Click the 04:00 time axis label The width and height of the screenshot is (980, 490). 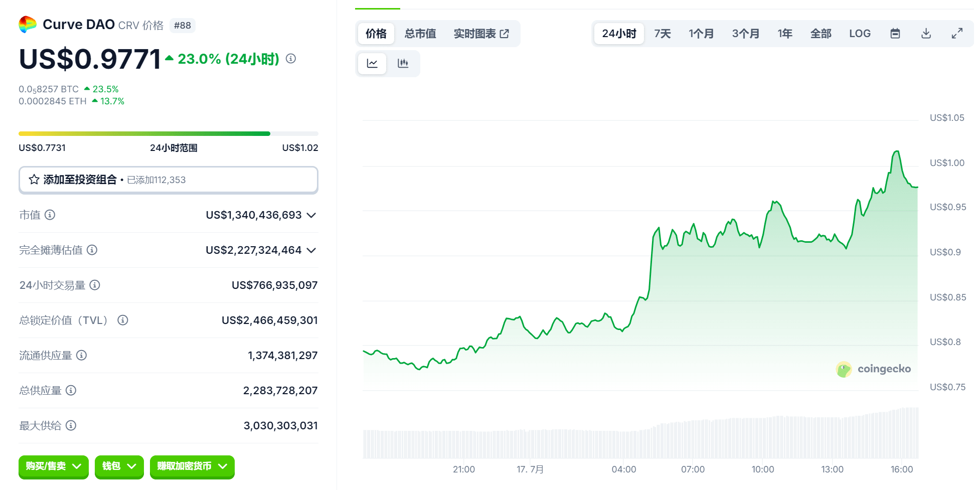click(624, 469)
